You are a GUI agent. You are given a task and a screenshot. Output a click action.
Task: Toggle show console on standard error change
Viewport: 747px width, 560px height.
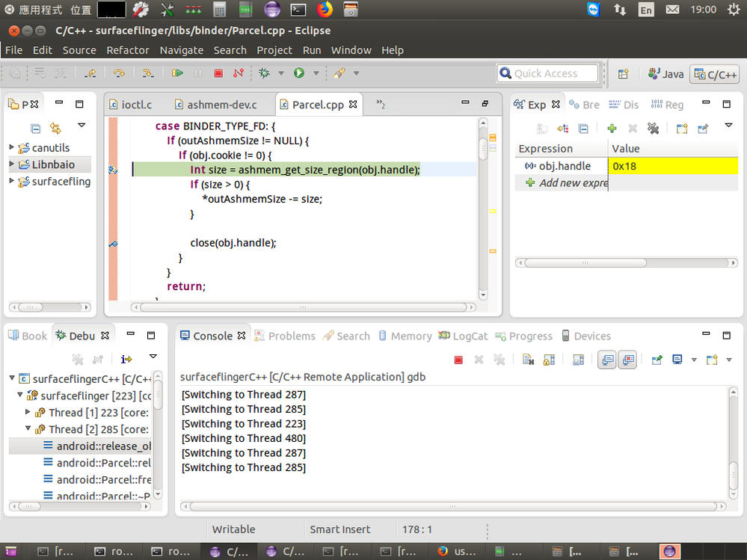[x=628, y=360]
